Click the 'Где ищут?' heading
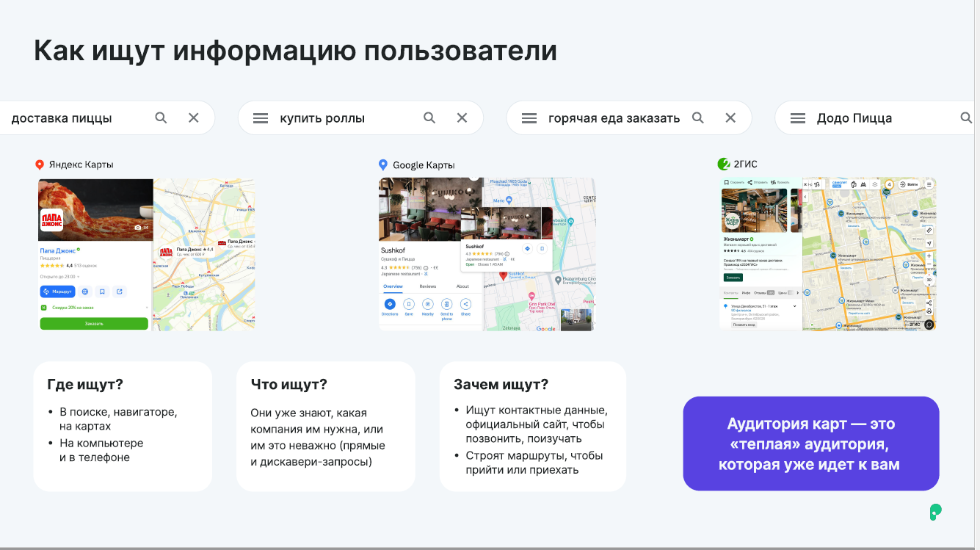 point(85,384)
